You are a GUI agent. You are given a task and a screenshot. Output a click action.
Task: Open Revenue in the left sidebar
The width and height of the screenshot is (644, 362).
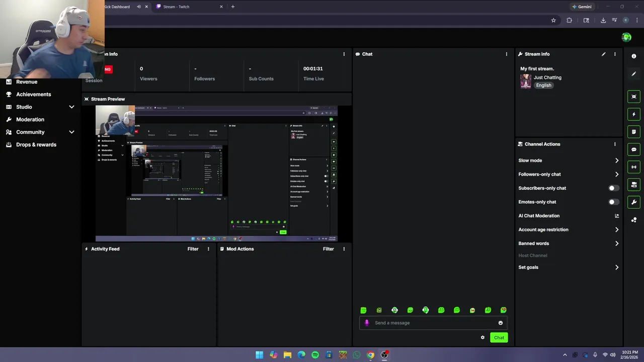pyautogui.click(x=27, y=81)
